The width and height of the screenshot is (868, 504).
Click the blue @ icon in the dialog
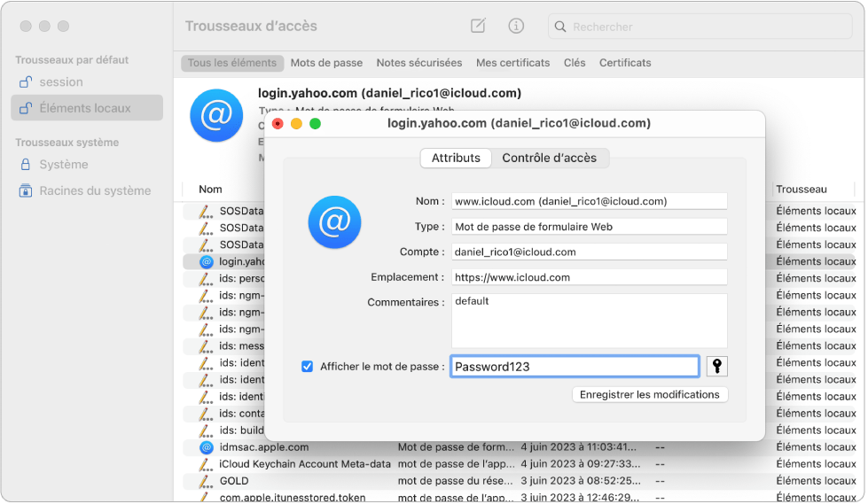click(334, 221)
